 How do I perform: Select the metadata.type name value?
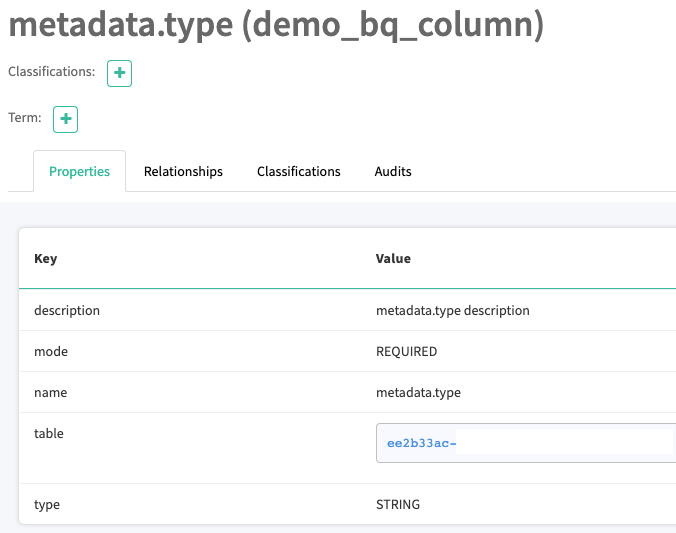click(418, 392)
